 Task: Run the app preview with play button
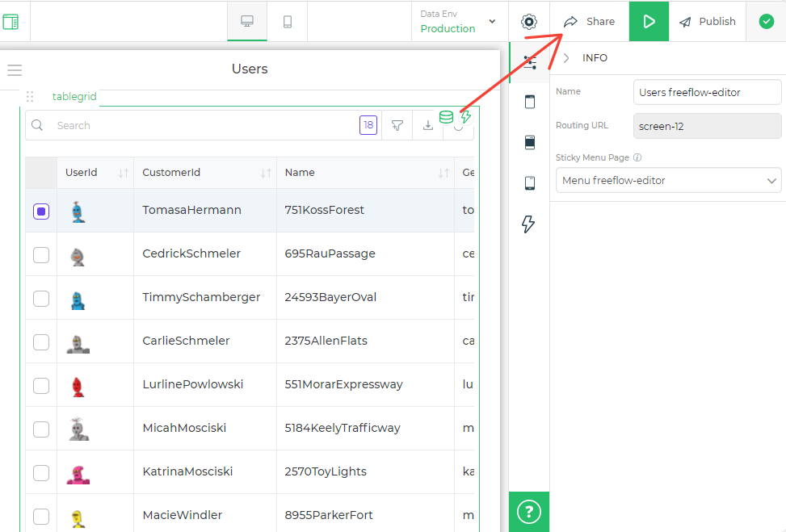tap(649, 22)
